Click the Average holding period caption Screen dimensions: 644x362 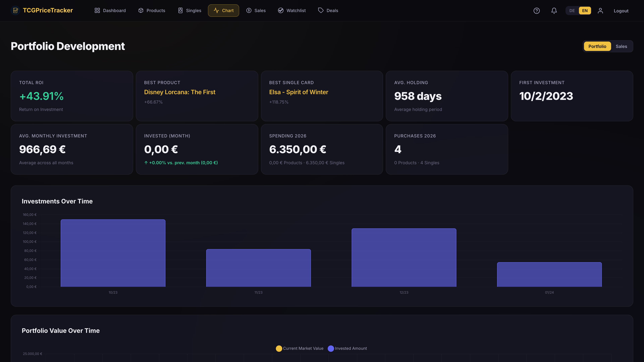[418, 109]
